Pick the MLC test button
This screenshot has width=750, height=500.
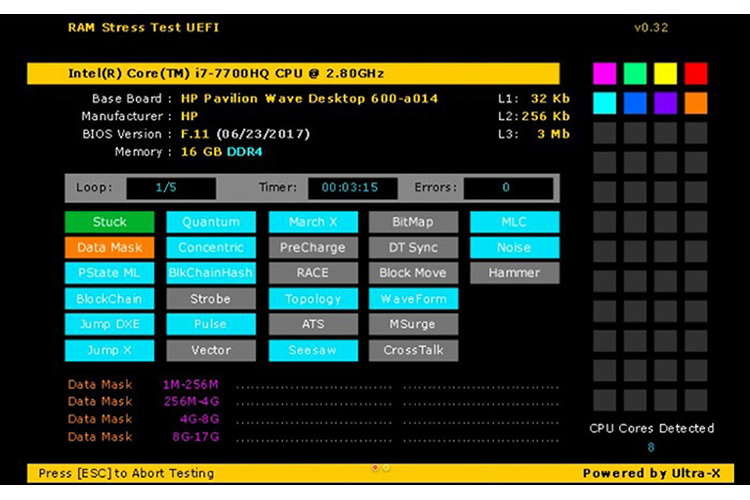pos(514,222)
